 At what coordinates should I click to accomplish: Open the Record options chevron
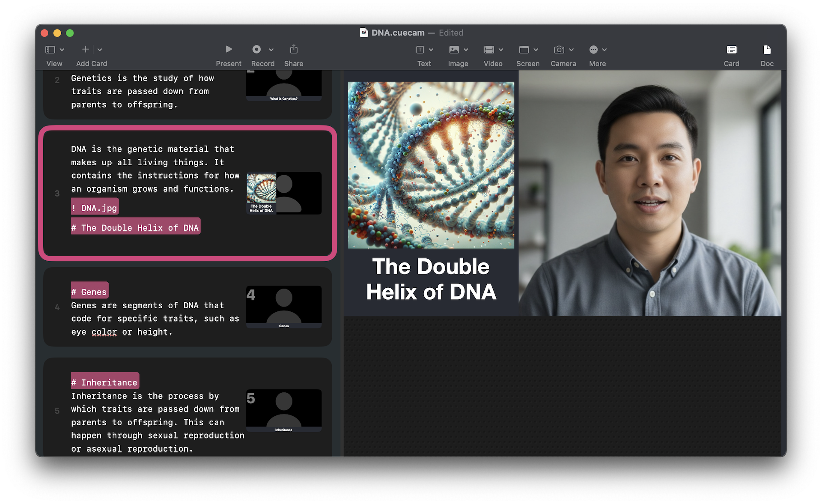point(271,50)
